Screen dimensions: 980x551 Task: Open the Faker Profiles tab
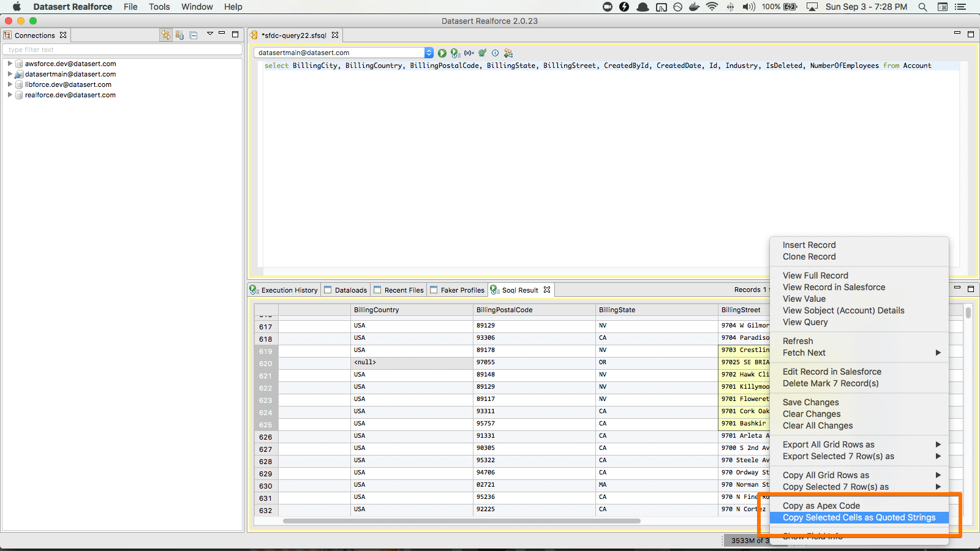462,290
